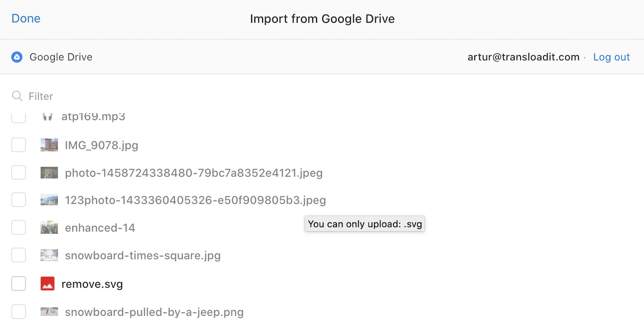Click the enhanced-14 thumbnail image

tap(49, 228)
